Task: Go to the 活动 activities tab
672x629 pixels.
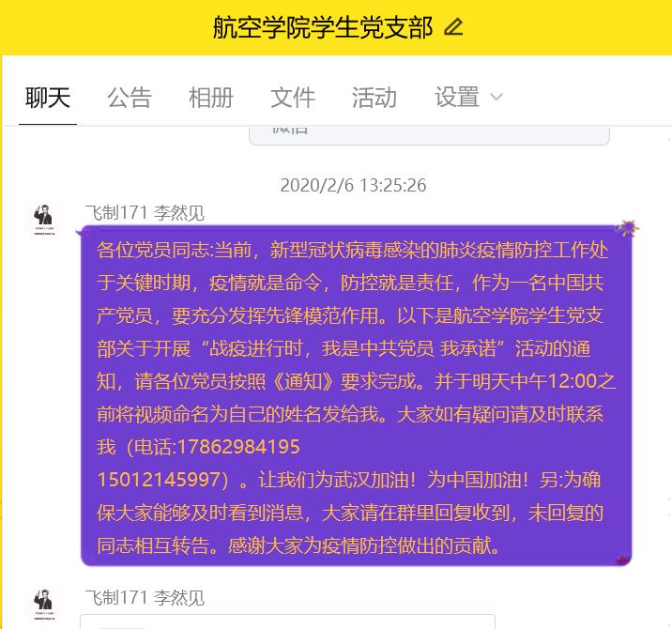Action: click(374, 97)
